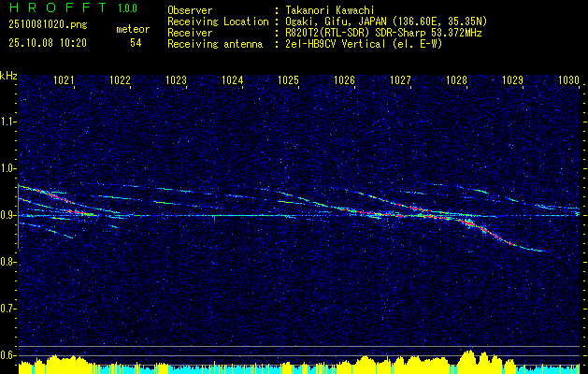The width and height of the screenshot is (588, 374).
Task: Click the 0.7 kHz frequency label
Action: click(x=7, y=309)
